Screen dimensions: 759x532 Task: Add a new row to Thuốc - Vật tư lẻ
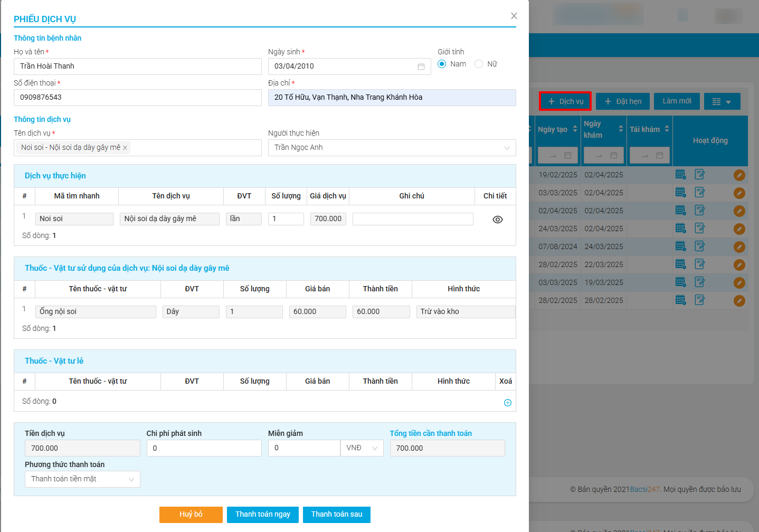point(508,403)
